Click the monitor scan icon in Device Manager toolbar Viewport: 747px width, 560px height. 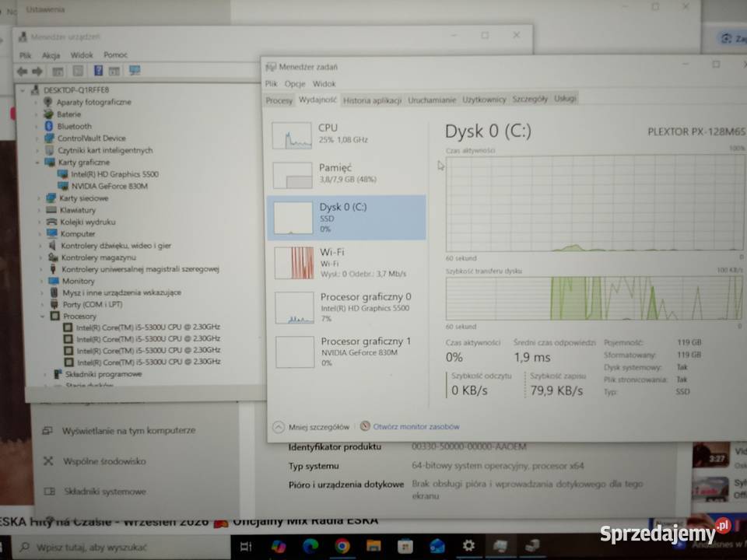pos(135,71)
